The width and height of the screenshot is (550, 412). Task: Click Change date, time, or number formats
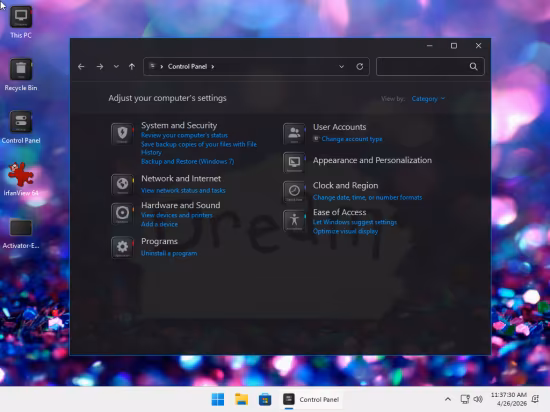(x=367, y=198)
